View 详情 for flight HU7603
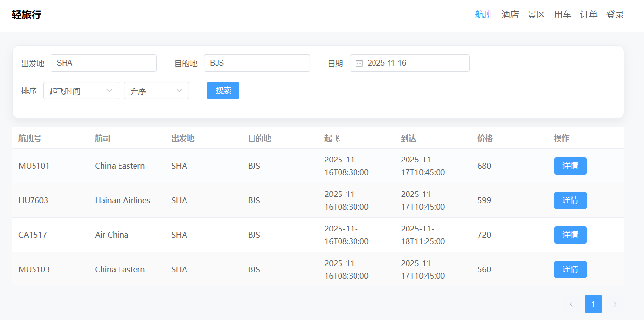 coord(570,200)
